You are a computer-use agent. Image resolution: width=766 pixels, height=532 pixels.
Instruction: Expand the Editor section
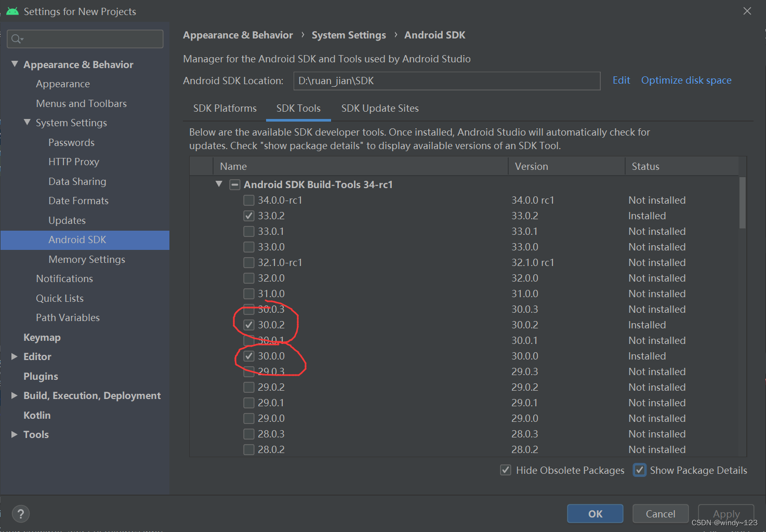14,356
